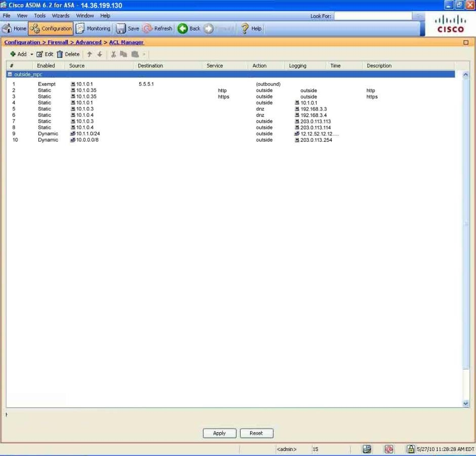Screen dimensions: 476x456
Task: Move the rule up with the arrow
Action: pyautogui.click(x=89, y=54)
